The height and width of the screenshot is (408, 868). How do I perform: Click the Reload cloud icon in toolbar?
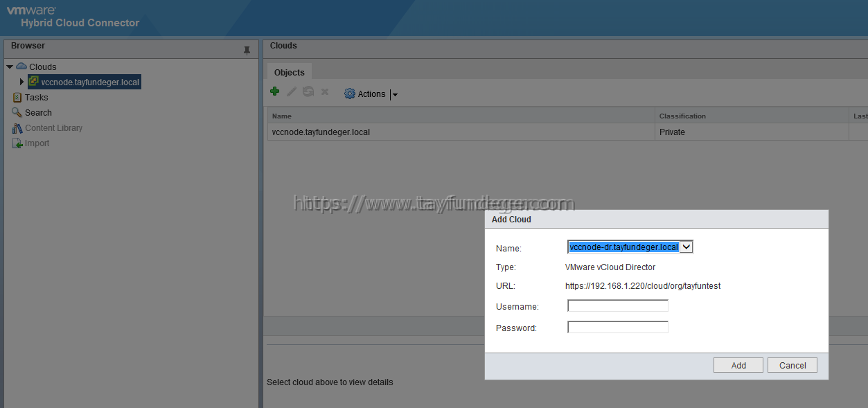(x=308, y=91)
